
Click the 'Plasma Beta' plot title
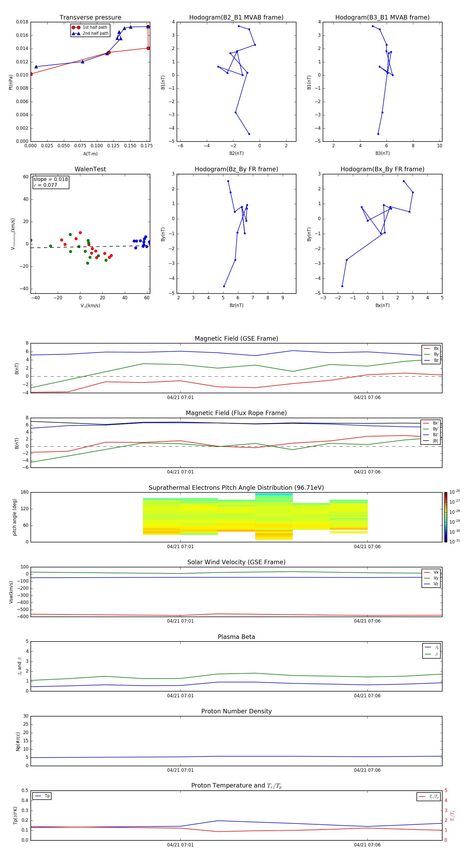pos(236,637)
